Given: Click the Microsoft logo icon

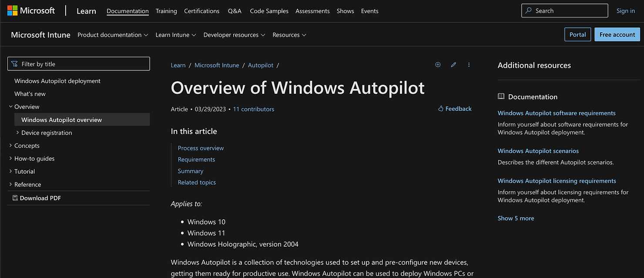Looking at the screenshot, I should [x=12, y=10].
